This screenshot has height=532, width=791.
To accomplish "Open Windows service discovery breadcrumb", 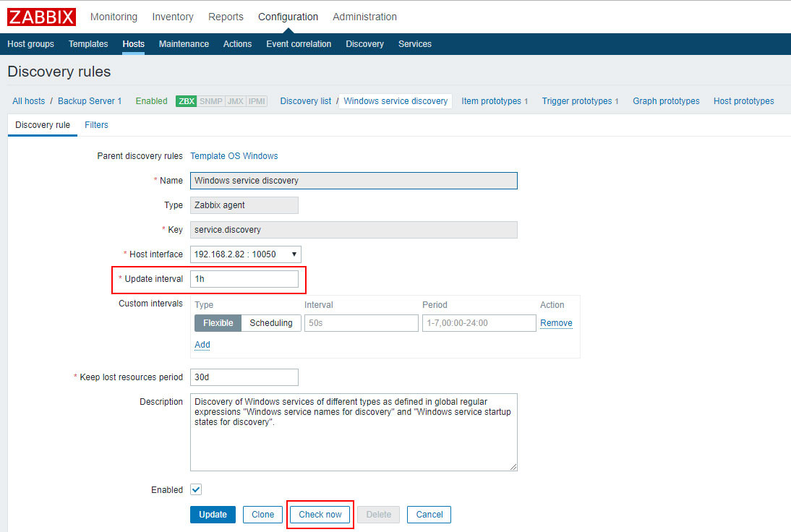I will pos(395,101).
